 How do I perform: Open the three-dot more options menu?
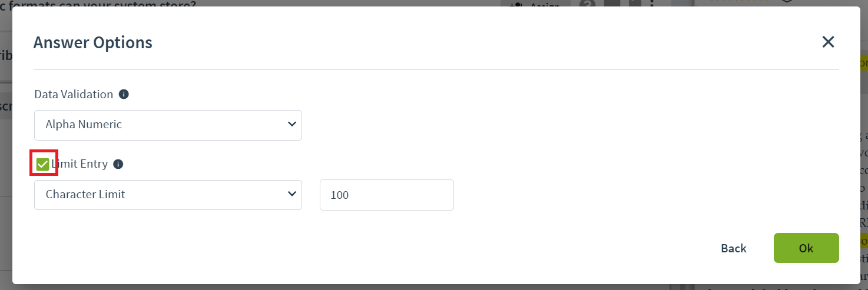652,4
